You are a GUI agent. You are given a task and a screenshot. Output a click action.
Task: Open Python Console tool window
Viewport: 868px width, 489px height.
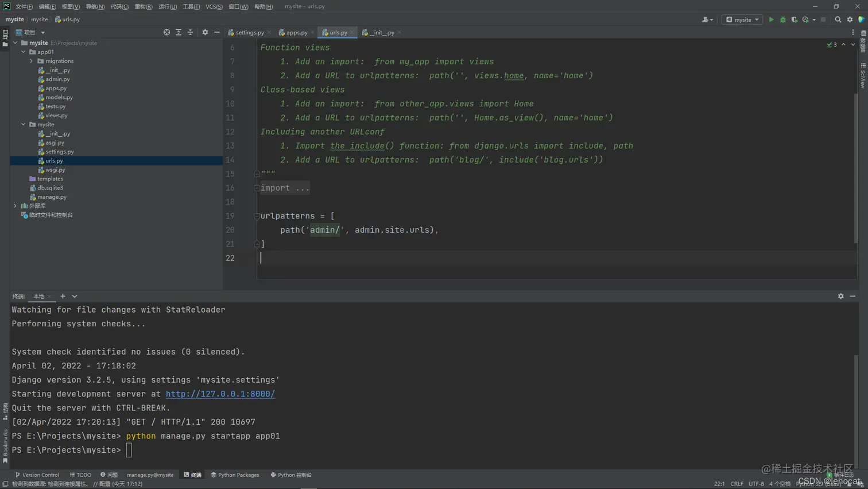tap(291, 475)
